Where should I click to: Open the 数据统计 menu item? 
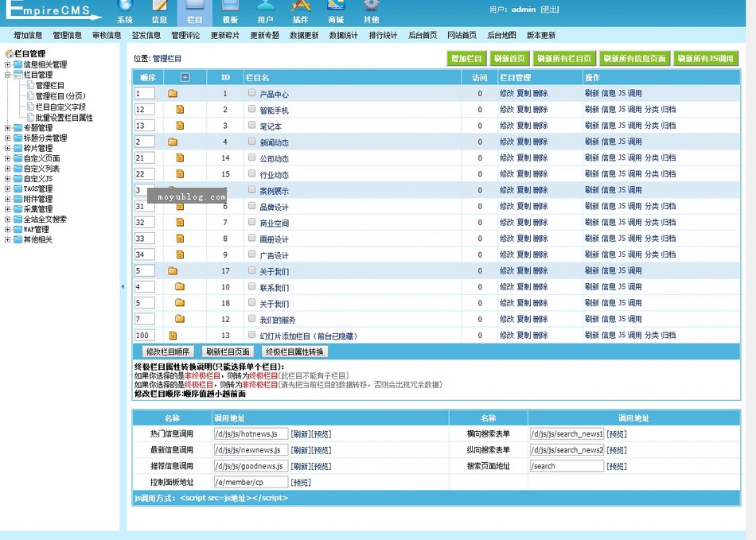[x=343, y=36]
